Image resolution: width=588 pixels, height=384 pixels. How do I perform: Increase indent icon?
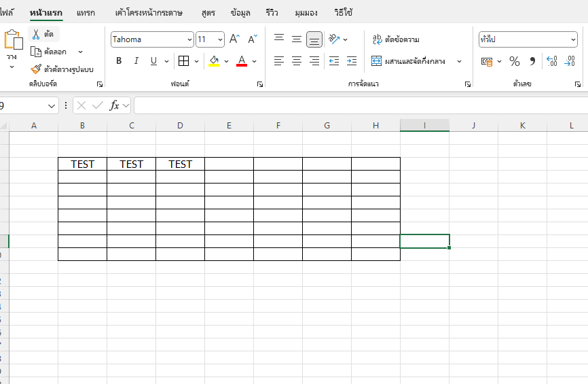click(x=352, y=60)
